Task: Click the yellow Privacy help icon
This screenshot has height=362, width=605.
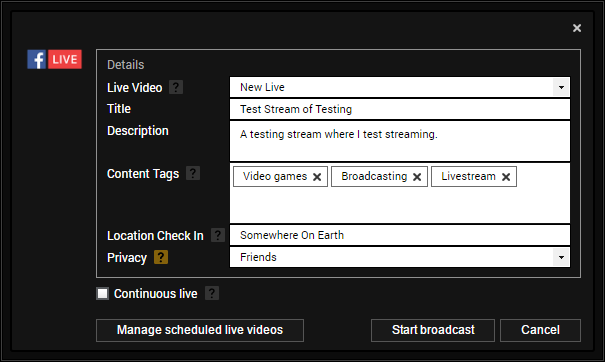Action: 161,257
